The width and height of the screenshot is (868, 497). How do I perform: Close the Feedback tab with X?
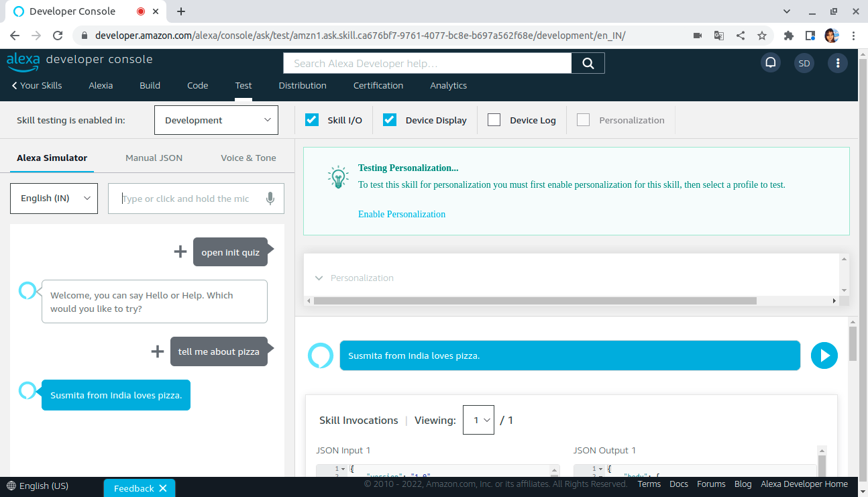pyautogui.click(x=162, y=488)
